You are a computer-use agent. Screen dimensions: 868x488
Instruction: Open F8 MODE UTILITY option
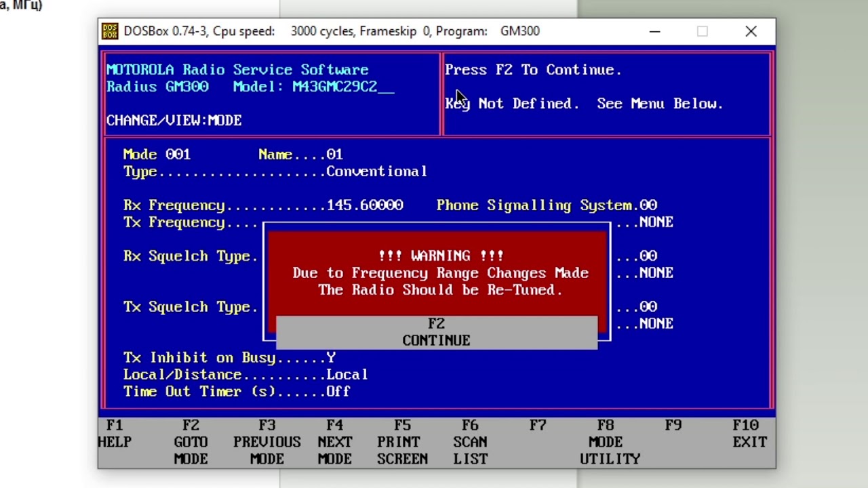click(610, 442)
